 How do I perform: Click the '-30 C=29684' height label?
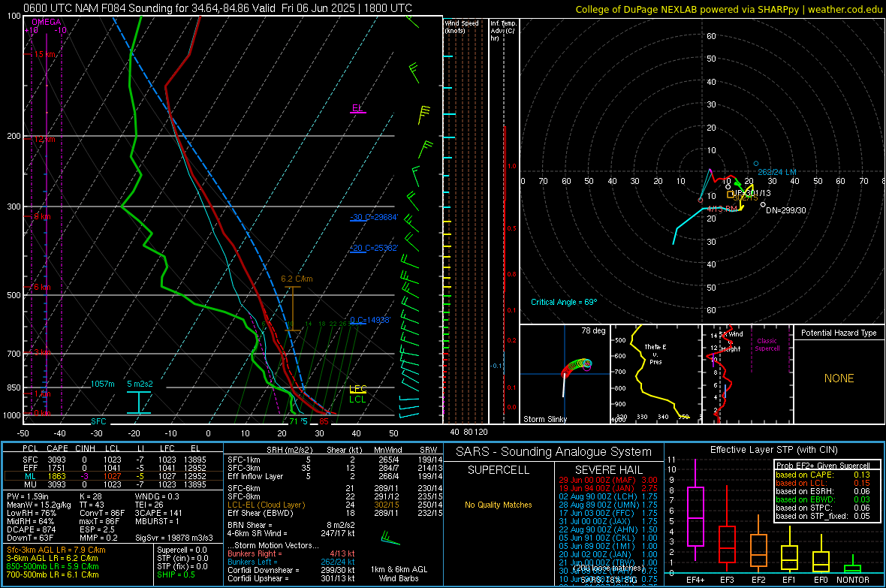coord(374,217)
